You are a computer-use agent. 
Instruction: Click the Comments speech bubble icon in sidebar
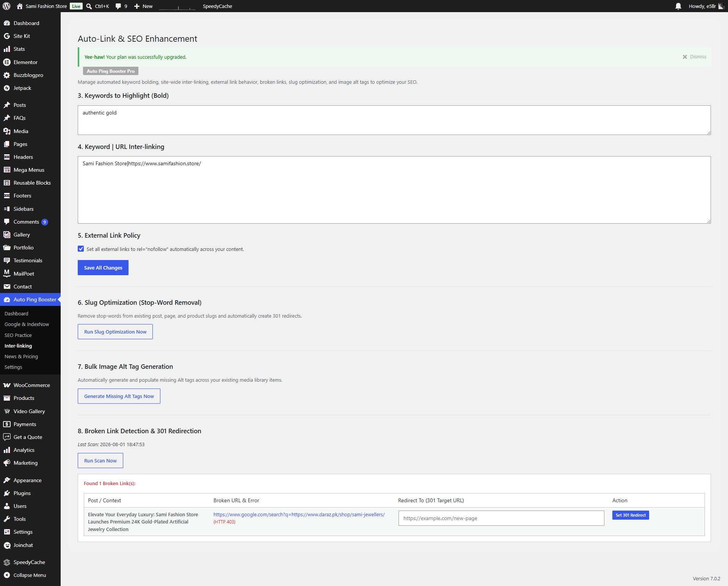7,222
